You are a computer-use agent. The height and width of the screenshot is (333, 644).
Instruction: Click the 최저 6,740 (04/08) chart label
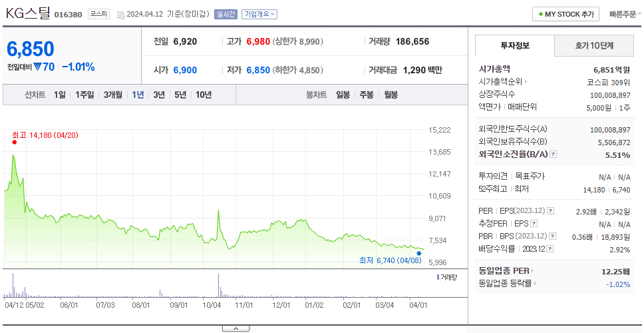coord(391,260)
